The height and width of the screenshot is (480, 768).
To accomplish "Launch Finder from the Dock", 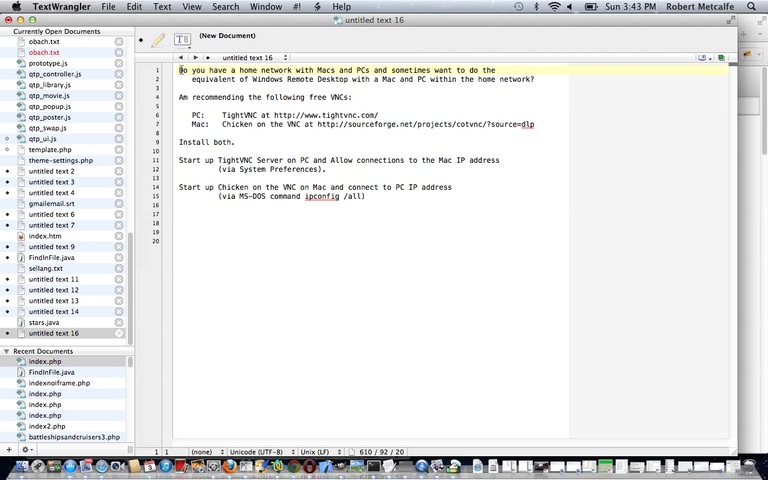I will point(22,466).
